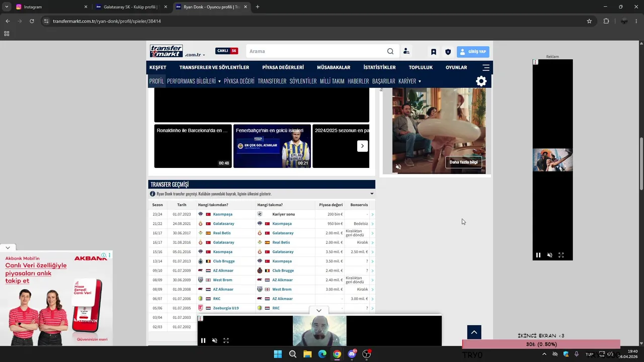The height and width of the screenshot is (362, 644).
Task: Collapse the Akbank ad chevron
Action: coord(8,248)
